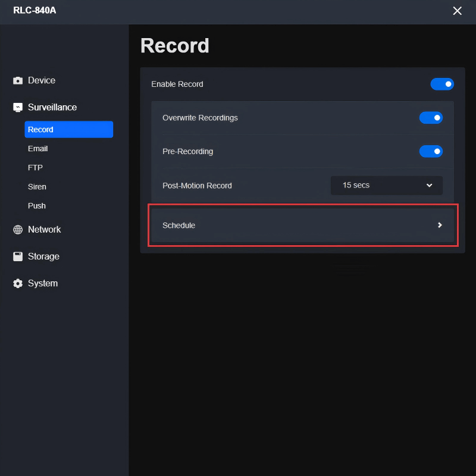Click the Storage card icon
476x476 pixels.
[x=18, y=256]
